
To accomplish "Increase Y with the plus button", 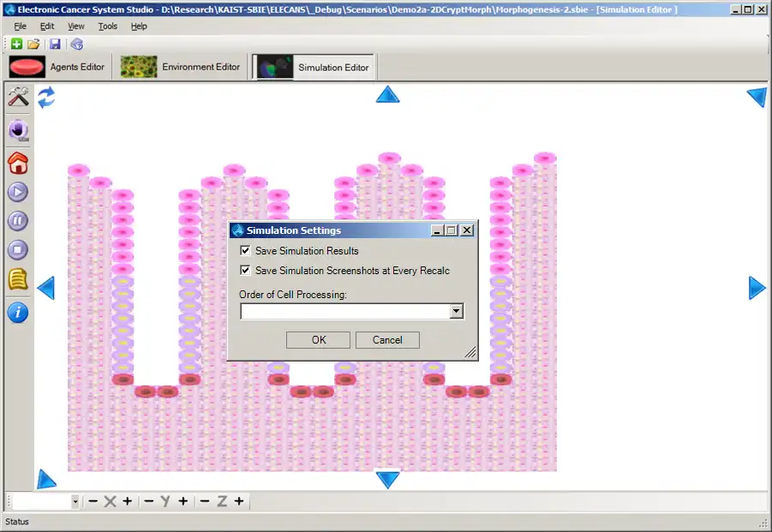I will (x=183, y=501).
